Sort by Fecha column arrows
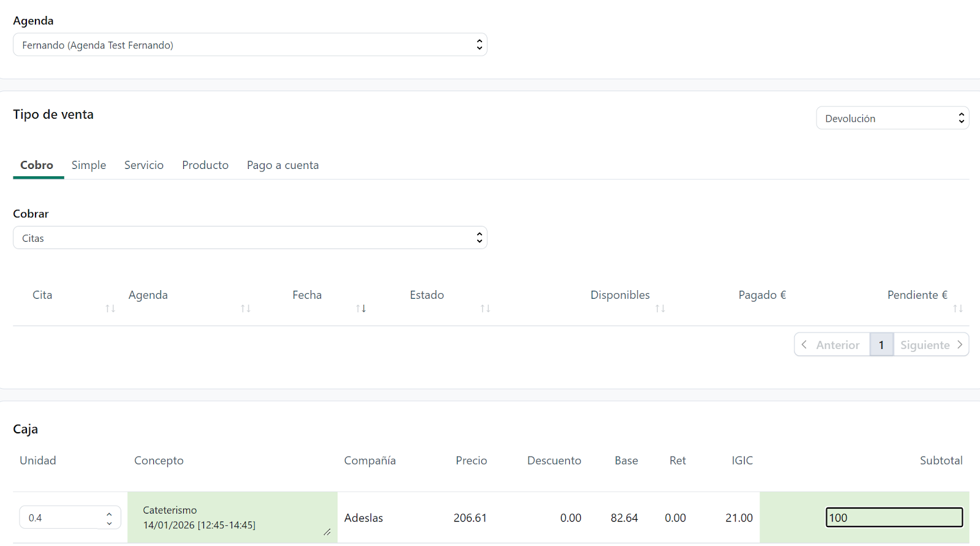Screen dimensions: 980x546 point(361,309)
